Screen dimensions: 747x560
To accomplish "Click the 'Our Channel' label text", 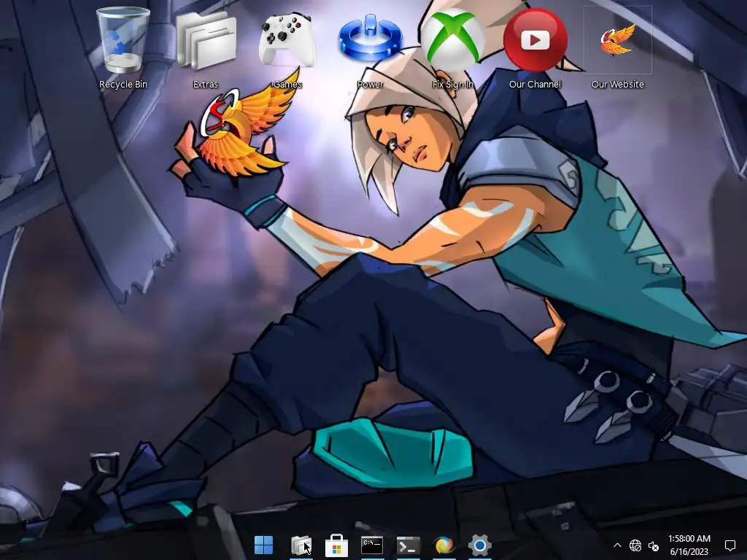I will pyautogui.click(x=535, y=85).
